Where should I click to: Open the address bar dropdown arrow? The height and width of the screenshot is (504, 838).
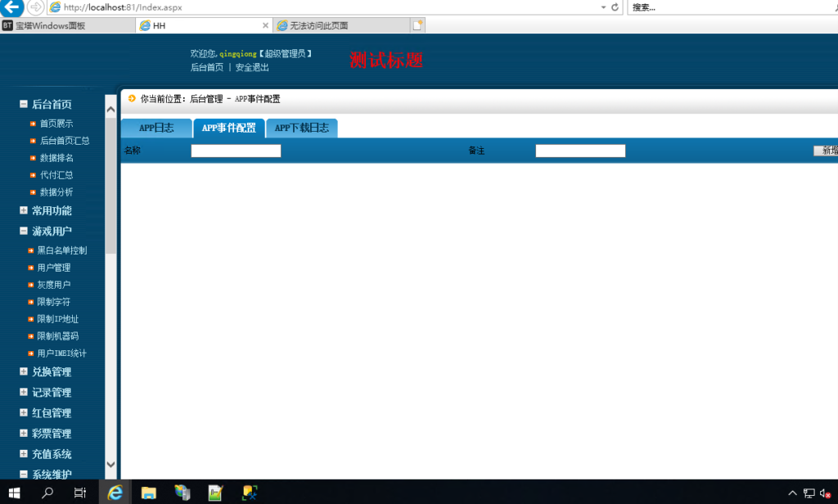[602, 7]
